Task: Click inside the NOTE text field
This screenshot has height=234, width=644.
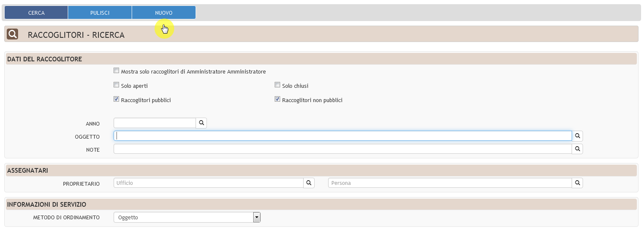Action: 342,149
